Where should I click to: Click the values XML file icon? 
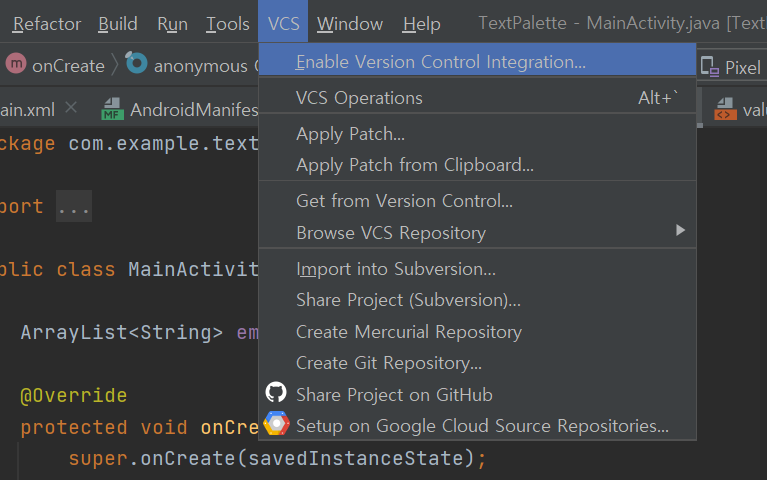(x=725, y=109)
